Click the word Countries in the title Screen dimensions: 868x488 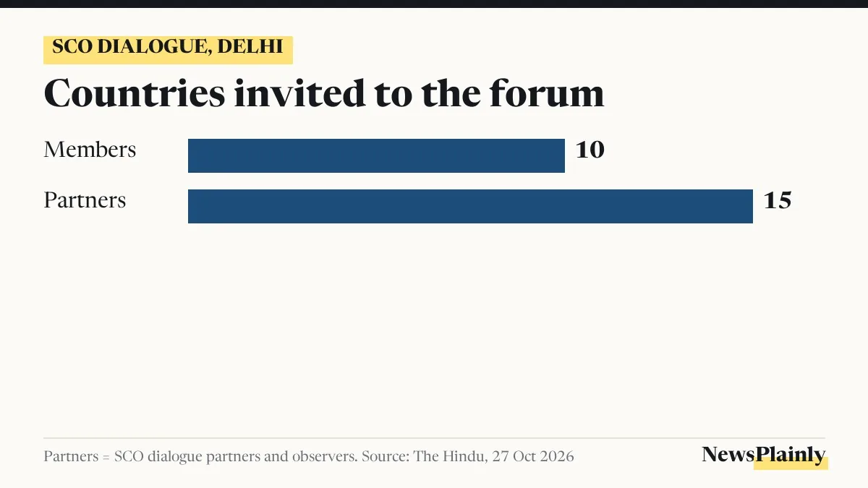[x=135, y=93]
